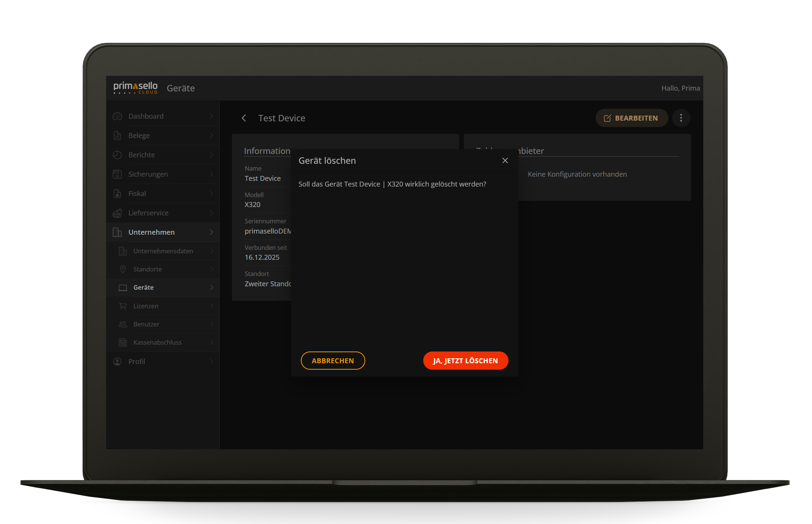The height and width of the screenshot is (524, 812).
Task: Click the Dashboard gauge icon
Action: pyautogui.click(x=117, y=116)
